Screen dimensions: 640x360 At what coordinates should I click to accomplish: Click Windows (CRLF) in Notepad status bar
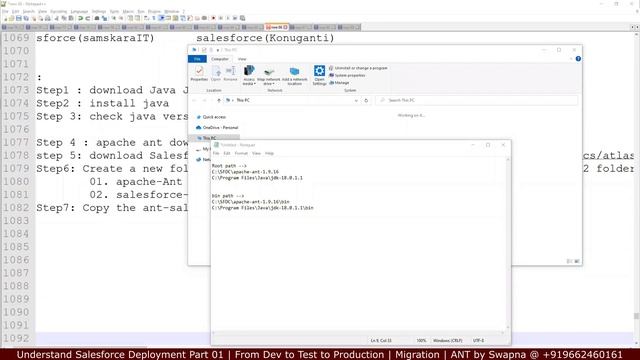(x=447, y=340)
